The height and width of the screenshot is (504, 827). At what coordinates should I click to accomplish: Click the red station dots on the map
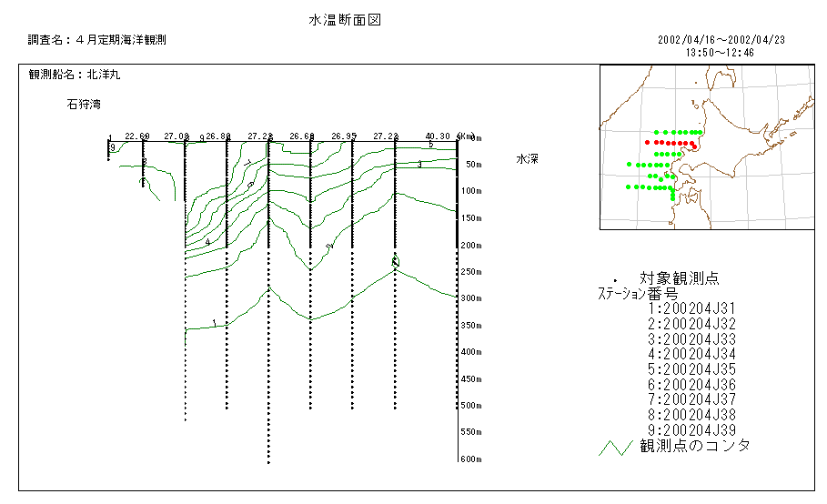[x=671, y=143]
